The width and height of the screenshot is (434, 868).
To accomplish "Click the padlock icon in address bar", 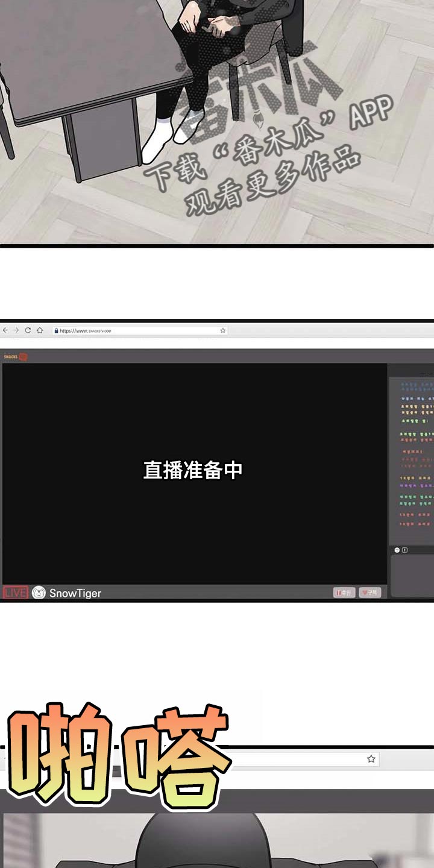I will (56, 331).
